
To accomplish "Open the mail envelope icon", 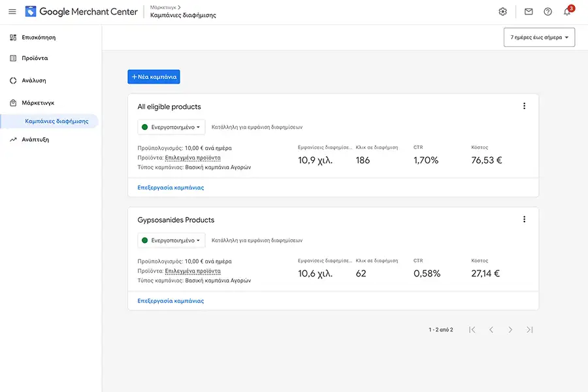I will [x=529, y=12].
